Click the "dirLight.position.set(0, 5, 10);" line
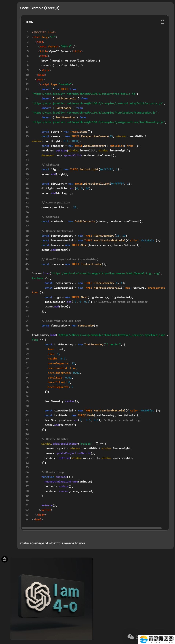 [67, 188]
